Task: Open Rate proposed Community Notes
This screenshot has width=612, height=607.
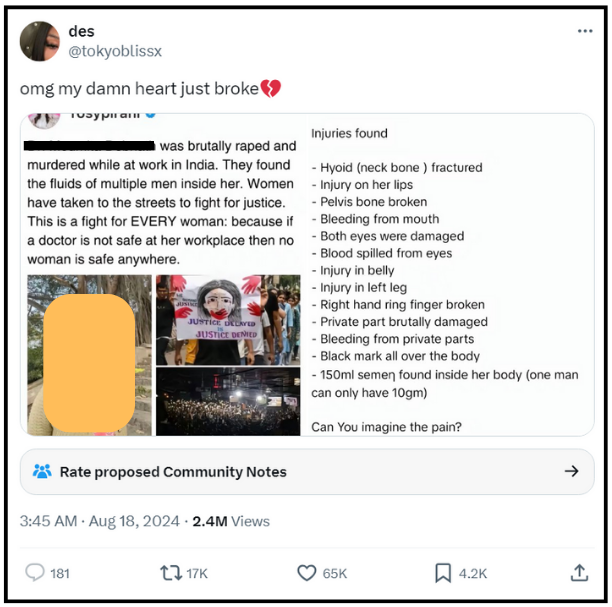Action: click(307, 472)
